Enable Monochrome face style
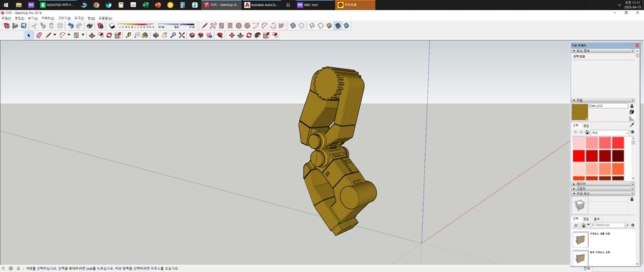Viewport: 644px width, 272px height. point(346,26)
